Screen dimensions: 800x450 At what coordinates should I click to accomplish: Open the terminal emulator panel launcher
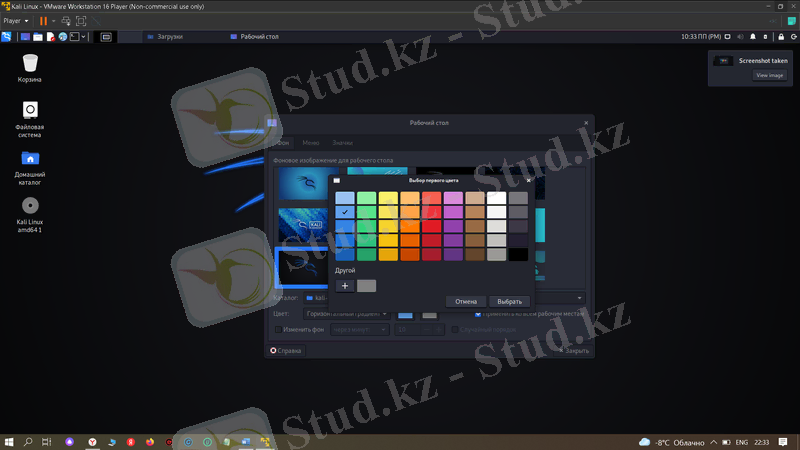[x=74, y=37]
